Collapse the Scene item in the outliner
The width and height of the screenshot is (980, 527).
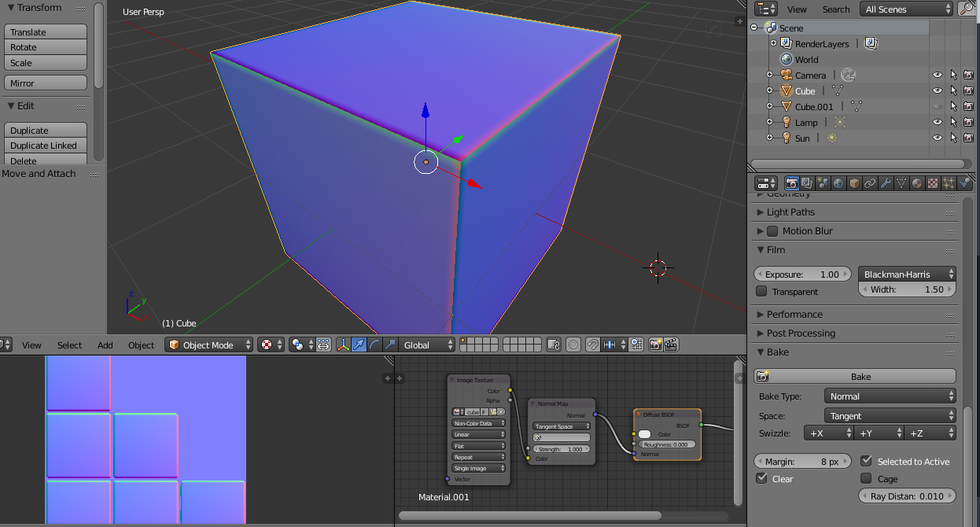755,28
